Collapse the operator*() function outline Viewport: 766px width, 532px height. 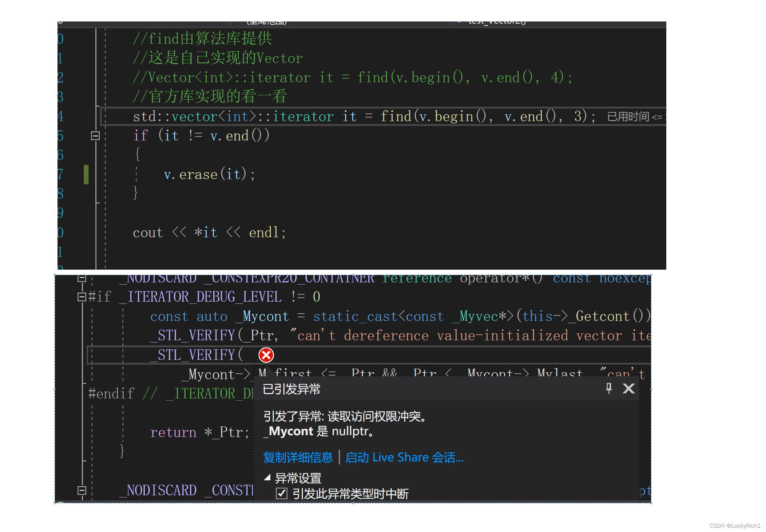tap(82, 278)
